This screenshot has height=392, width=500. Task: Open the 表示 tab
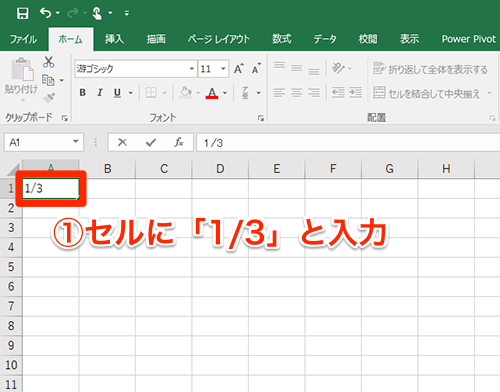point(410,39)
